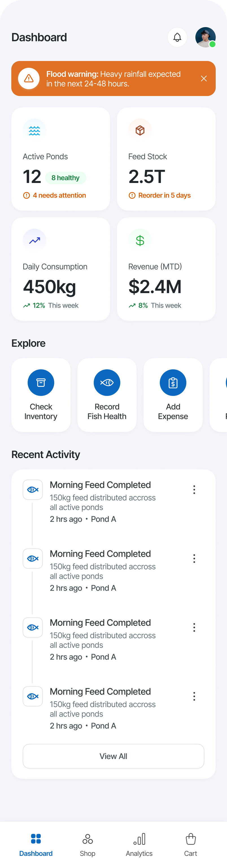Tap the Revenue dollar icon
The width and height of the screenshot is (227, 868).
tap(140, 239)
